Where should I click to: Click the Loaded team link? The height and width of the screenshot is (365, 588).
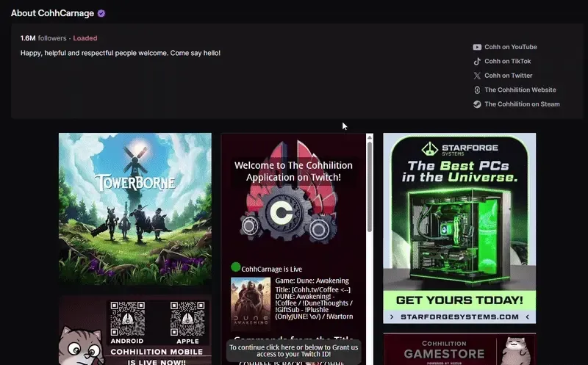click(85, 38)
